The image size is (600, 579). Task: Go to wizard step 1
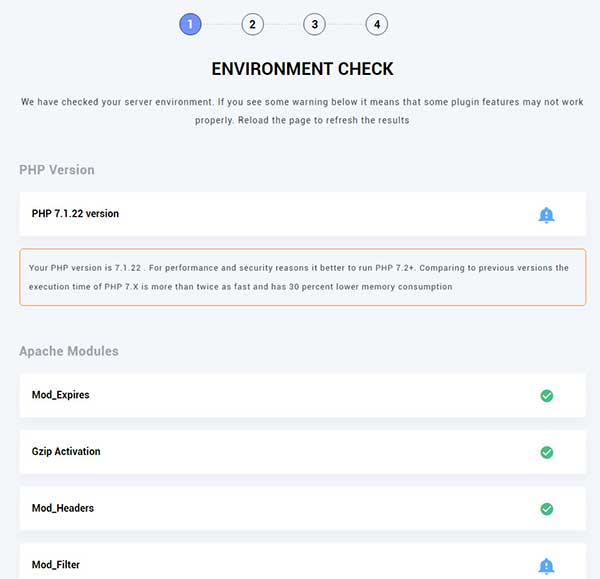(190, 24)
